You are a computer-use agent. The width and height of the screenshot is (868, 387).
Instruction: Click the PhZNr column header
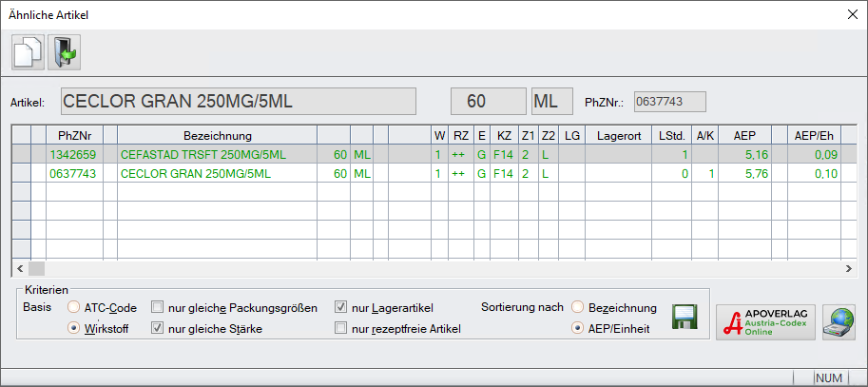point(75,136)
